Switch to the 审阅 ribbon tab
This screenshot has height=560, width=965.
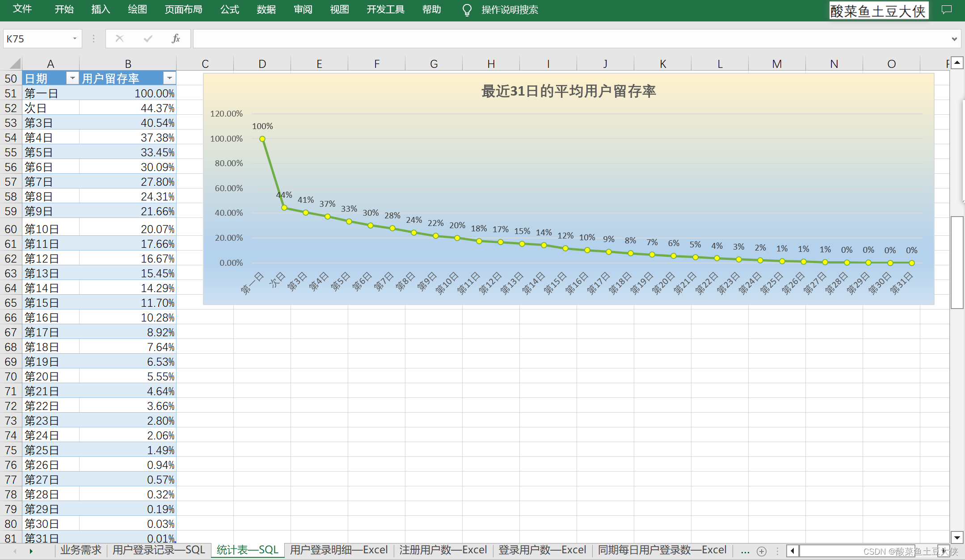tap(303, 9)
